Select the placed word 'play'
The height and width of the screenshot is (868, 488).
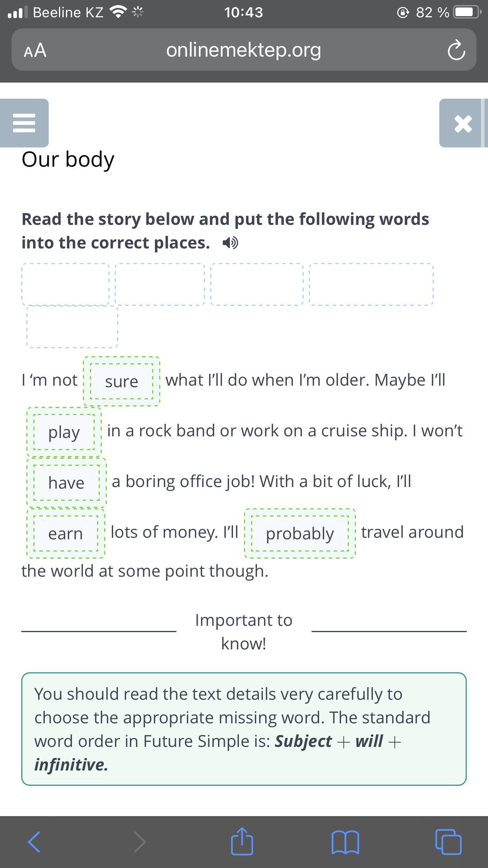click(64, 432)
